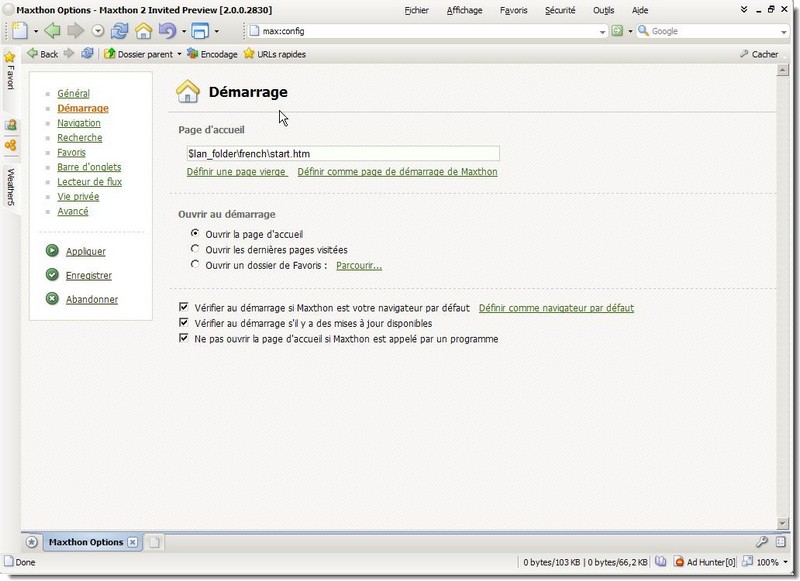The width and height of the screenshot is (800, 581).
Task: Click the book icon in status bar
Action: tap(661, 562)
